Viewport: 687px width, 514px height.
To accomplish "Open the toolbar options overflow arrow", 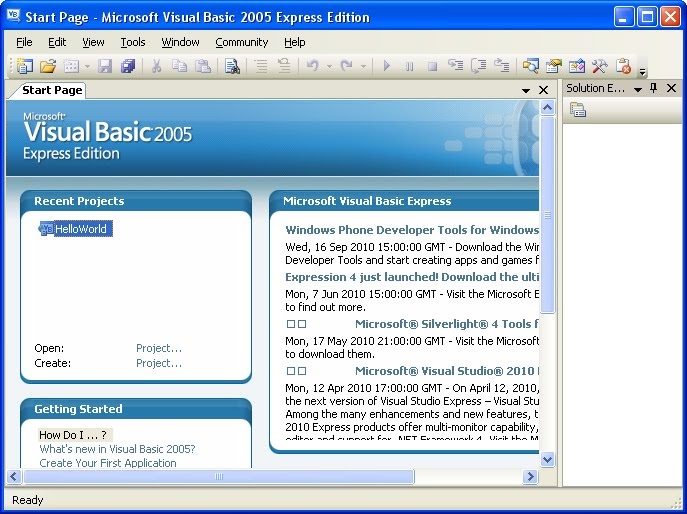I will click(643, 72).
